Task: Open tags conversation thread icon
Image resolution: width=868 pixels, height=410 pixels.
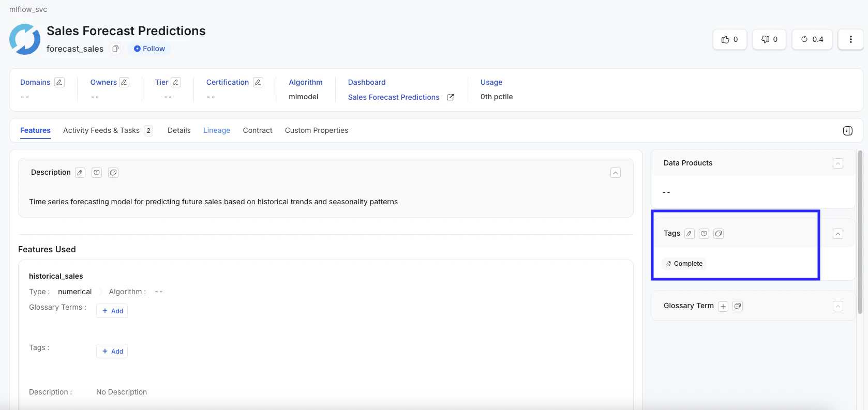Action: [719, 234]
